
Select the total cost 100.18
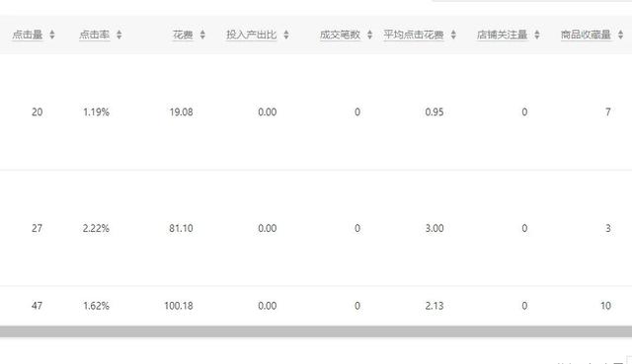(x=179, y=306)
